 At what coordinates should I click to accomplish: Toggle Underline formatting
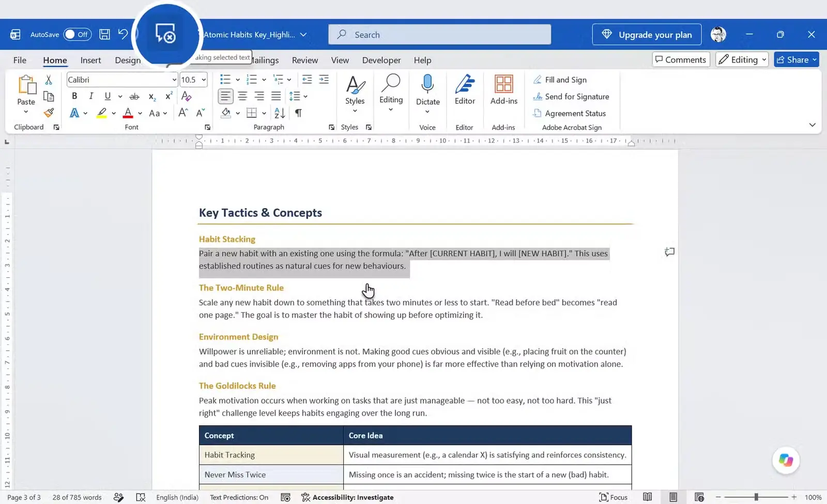108,96
